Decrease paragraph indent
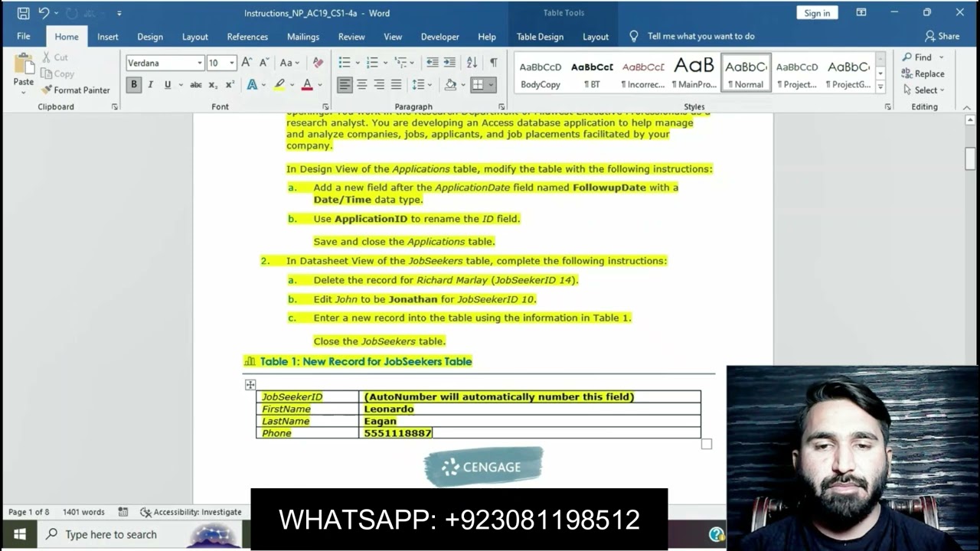The width and height of the screenshot is (980, 551). [433, 63]
